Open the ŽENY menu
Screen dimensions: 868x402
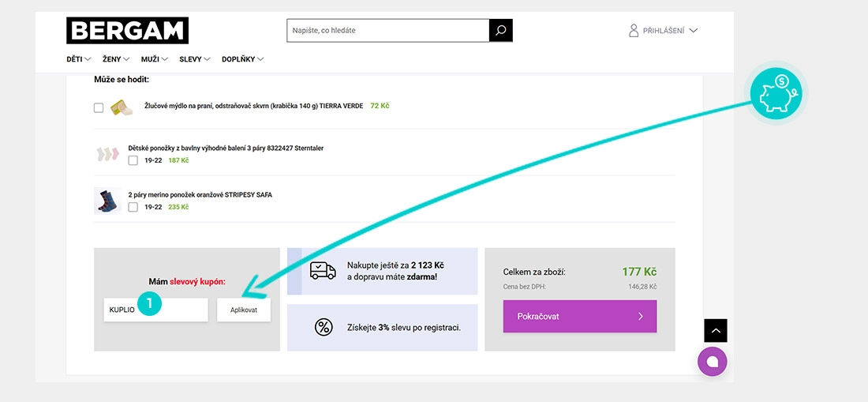tap(116, 59)
